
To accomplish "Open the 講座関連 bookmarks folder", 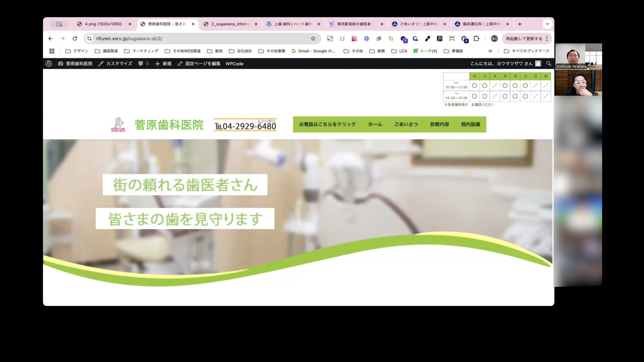I will pyautogui.click(x=106, y=51).
